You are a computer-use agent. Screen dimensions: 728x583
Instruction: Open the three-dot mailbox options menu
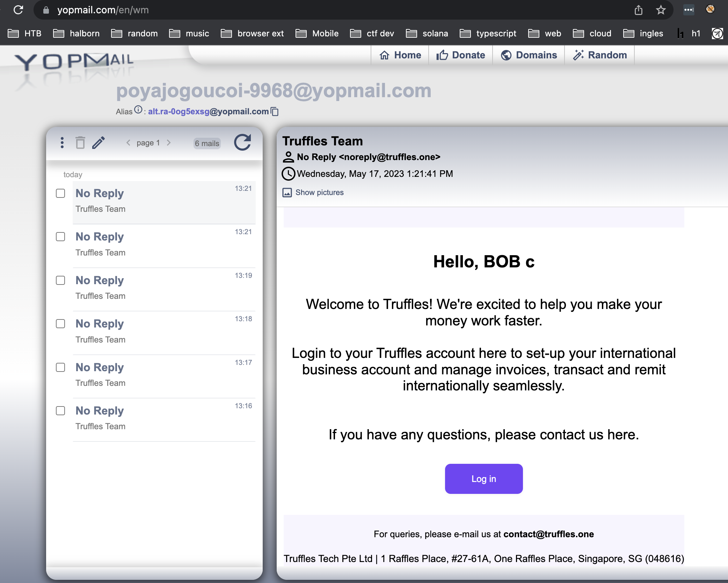click(x=62, y=143)
